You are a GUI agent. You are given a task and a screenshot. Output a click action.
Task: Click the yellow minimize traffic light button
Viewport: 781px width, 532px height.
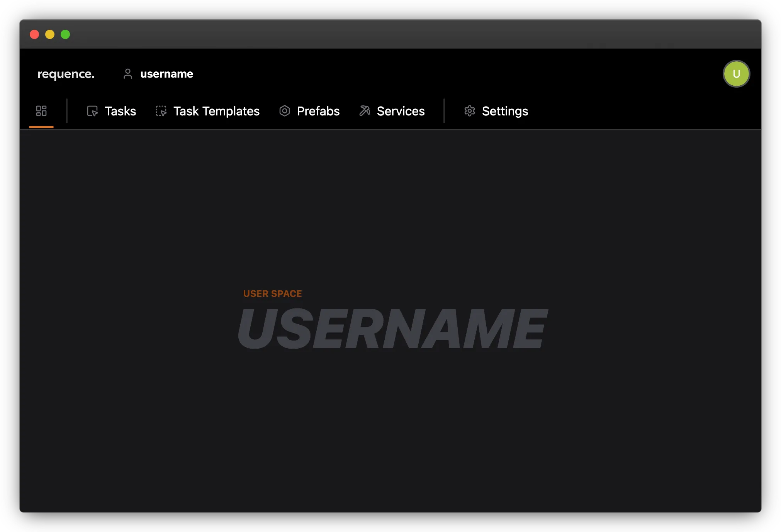point(50,34)
